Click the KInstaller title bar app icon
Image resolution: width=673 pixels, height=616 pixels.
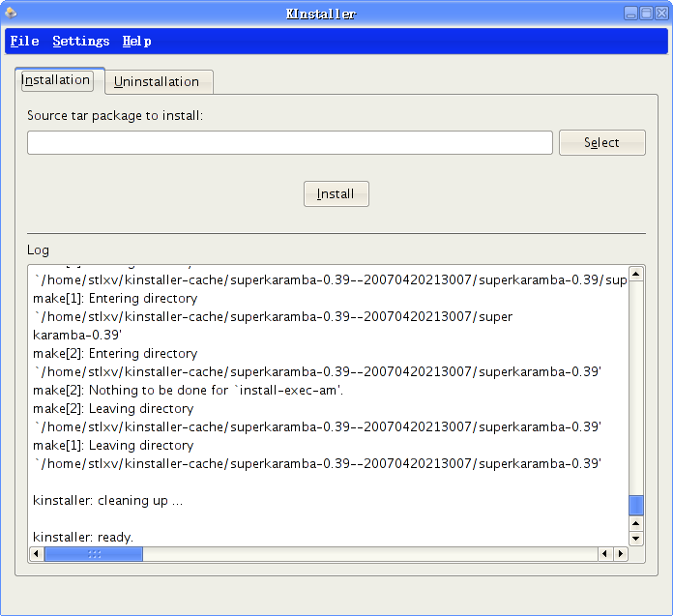11,13
